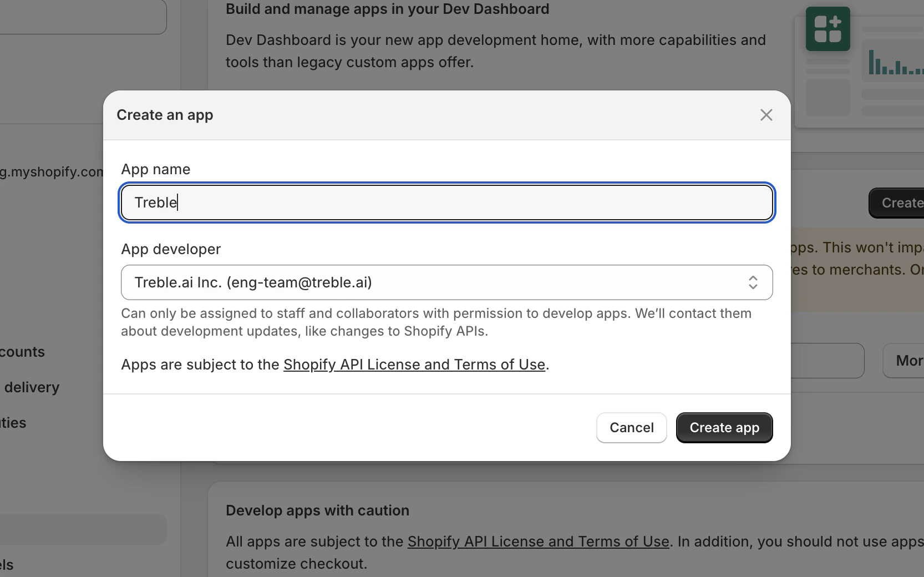The height and width of the screenshot is (577, 924).
Task: Click the myshopify.com store URL text
Action: click(52, 172)
